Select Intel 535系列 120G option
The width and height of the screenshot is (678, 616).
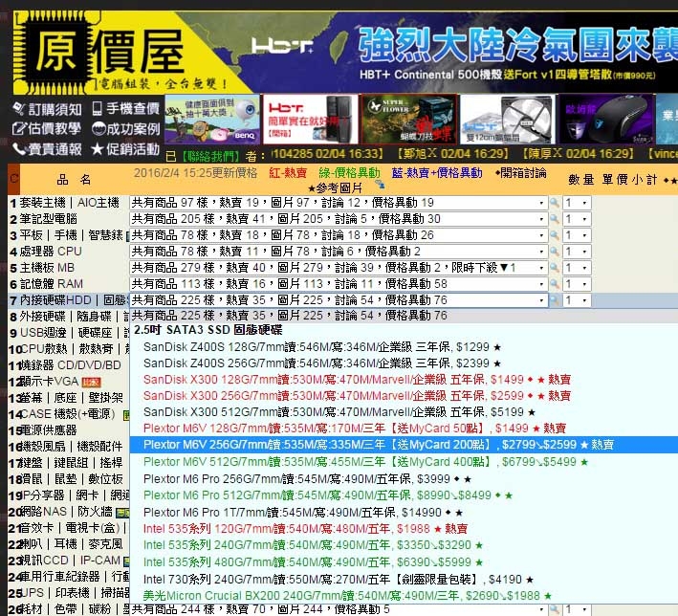click(404, 529)
